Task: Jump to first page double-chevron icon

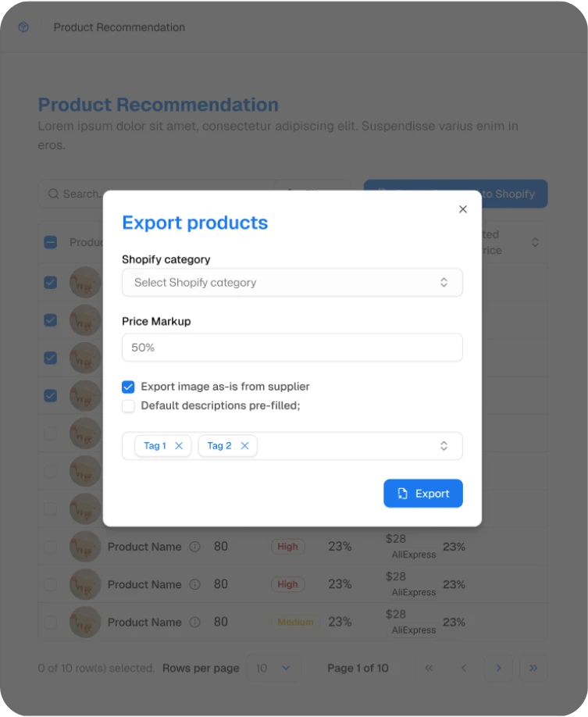Action: pos(429,668)
